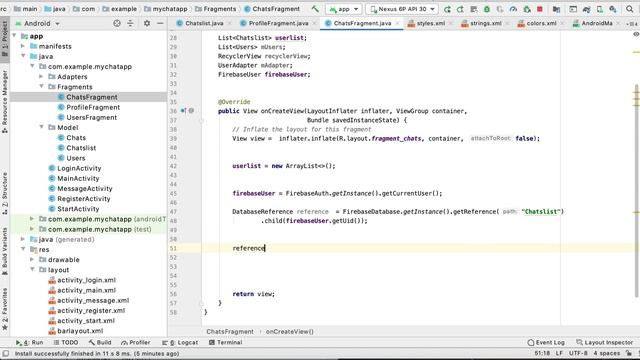Open the Android project view dropdown
This screenshot has height=360, width=640.
coord(38,23)
